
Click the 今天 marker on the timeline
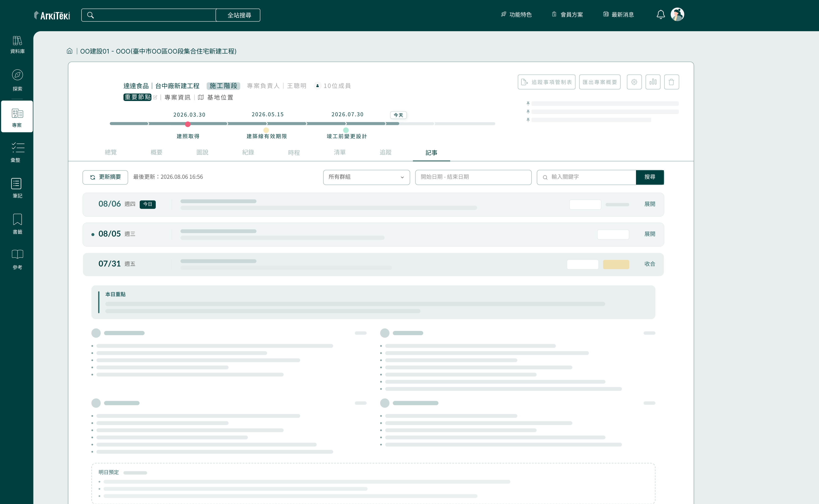pos(398,115)
